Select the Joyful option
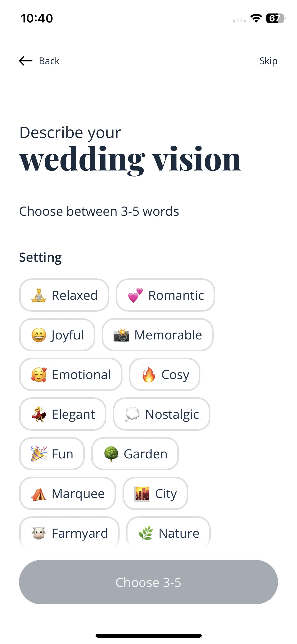The height and width of the screenshot is (644, 297). [x=57, y=335]
